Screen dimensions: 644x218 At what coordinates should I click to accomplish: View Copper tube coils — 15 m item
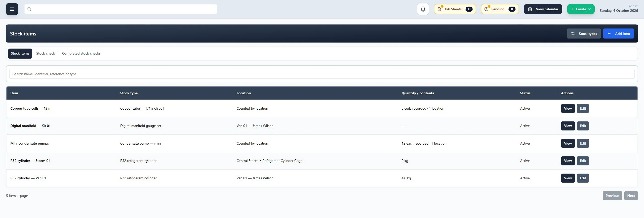coord(568,109)
